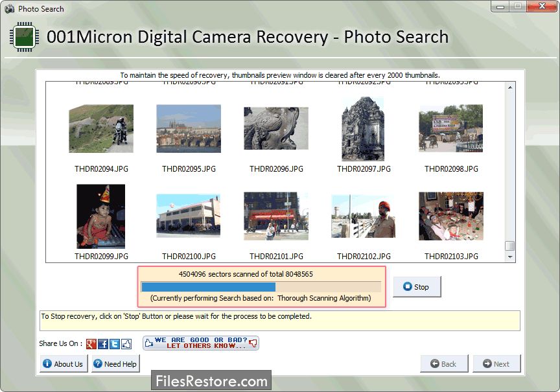
Task: Click the scroll up arrow of thumbnail list
Action: [510, 87]
